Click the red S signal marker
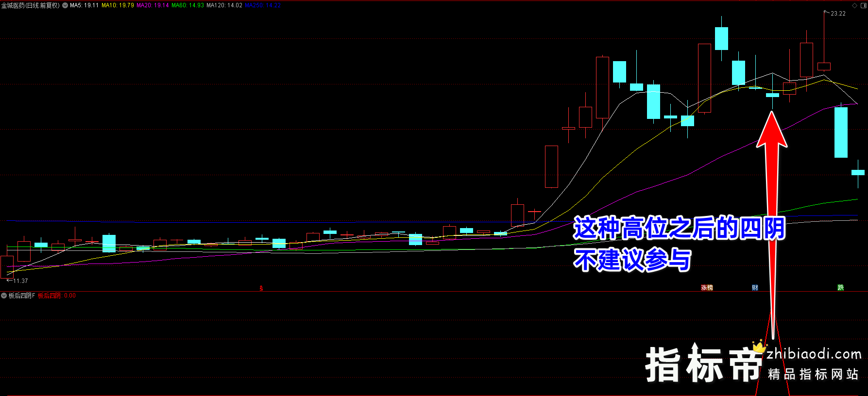The width and height of the screenshot is (868, 396). (261, 288)
